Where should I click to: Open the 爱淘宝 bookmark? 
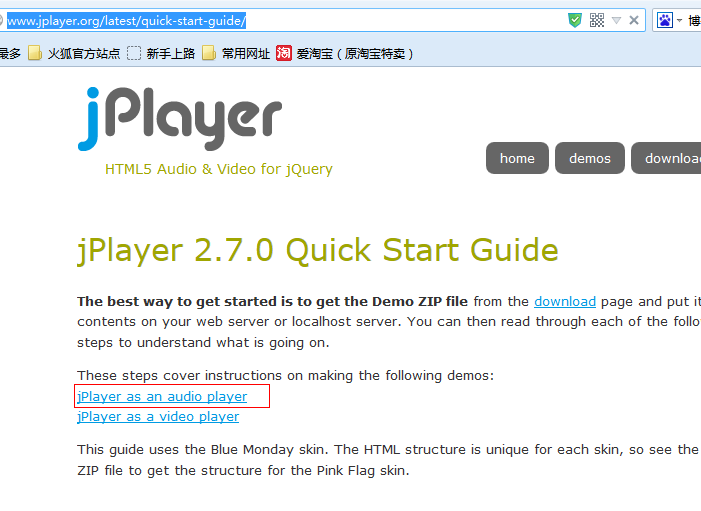345,54
